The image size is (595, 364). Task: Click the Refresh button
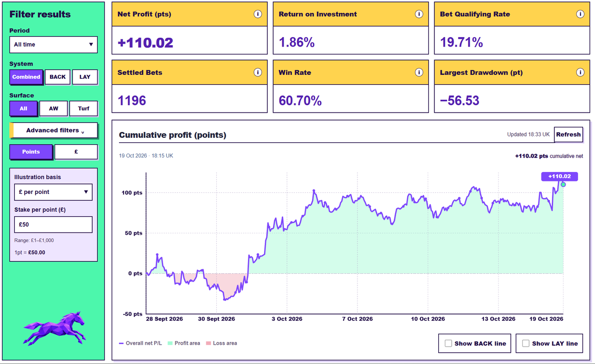coord(568,134)
